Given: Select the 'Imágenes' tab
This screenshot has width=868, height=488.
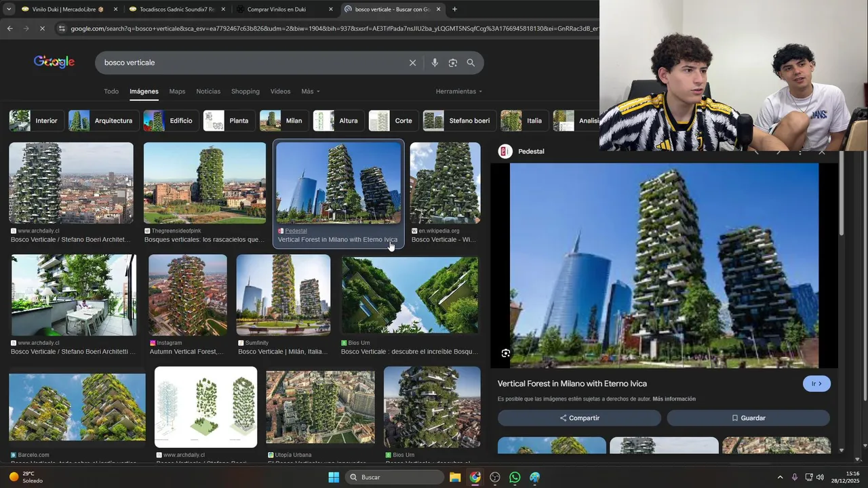Looking at the screenshot, I should [144, 91].
